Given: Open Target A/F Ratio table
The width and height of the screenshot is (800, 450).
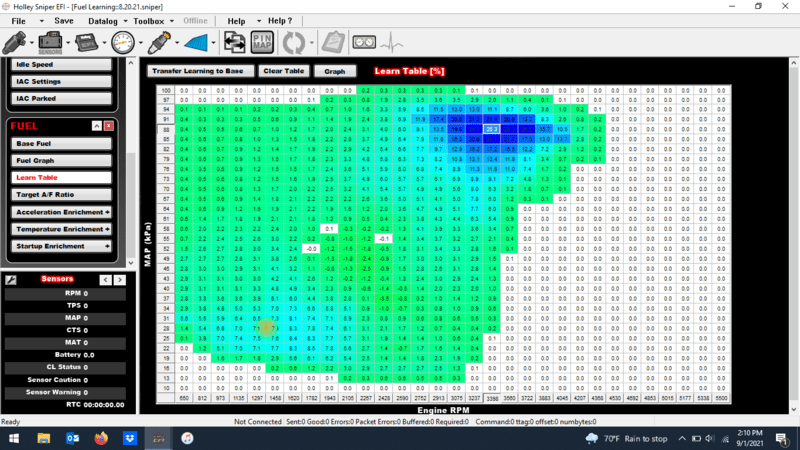Looking at the screenshot, I should click(x=61, y=194).
